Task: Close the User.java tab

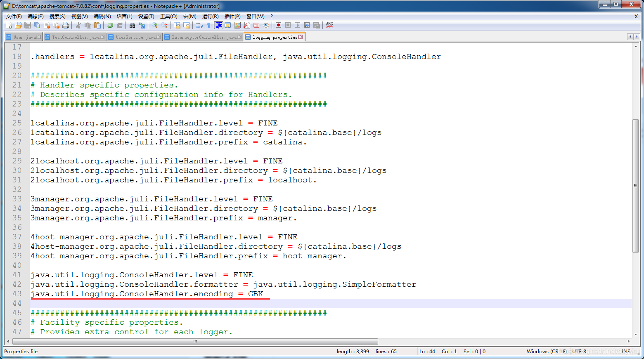Action: tap(39, 37)
